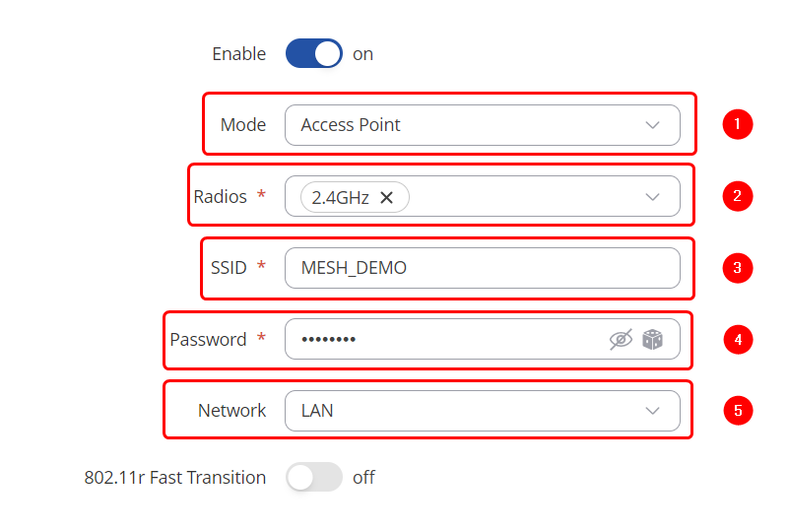Open the Network dropdown set to LAN
788x532 pixels.
482,411
